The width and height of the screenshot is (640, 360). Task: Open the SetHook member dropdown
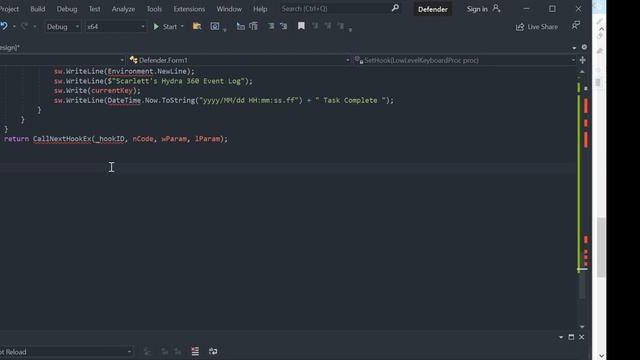(464, 60)
